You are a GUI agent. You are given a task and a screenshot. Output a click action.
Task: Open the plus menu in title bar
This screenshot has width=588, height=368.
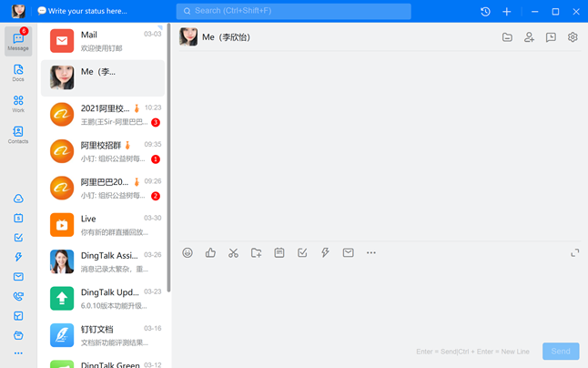pos(507,12)
